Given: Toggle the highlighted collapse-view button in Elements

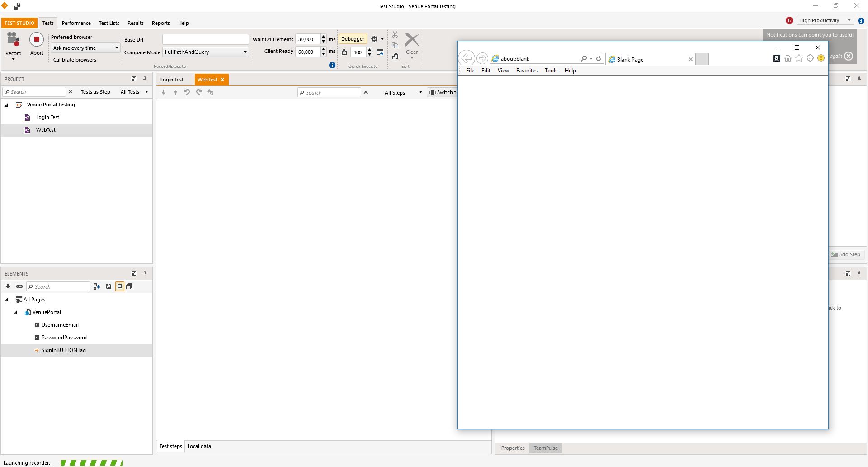Looking at the screenshot, I should click(120, 286).
